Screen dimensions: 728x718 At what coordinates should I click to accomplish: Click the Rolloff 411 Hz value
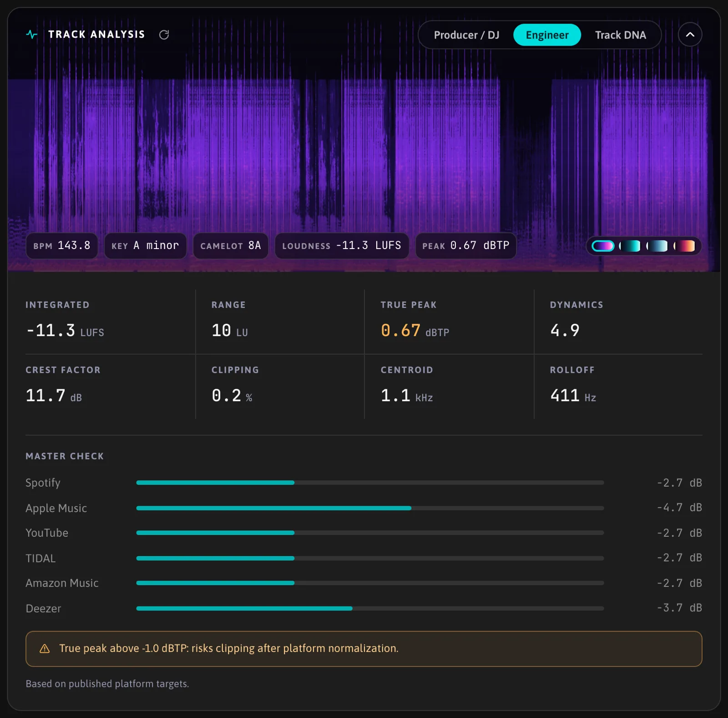coord(573,396)
